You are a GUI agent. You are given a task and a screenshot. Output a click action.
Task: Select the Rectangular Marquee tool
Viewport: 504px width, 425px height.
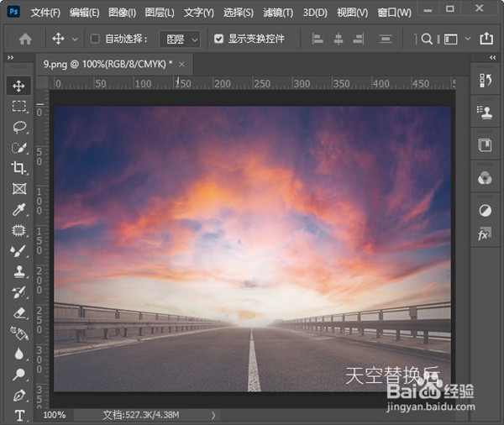pyautogui.click(x=18, y=107)
